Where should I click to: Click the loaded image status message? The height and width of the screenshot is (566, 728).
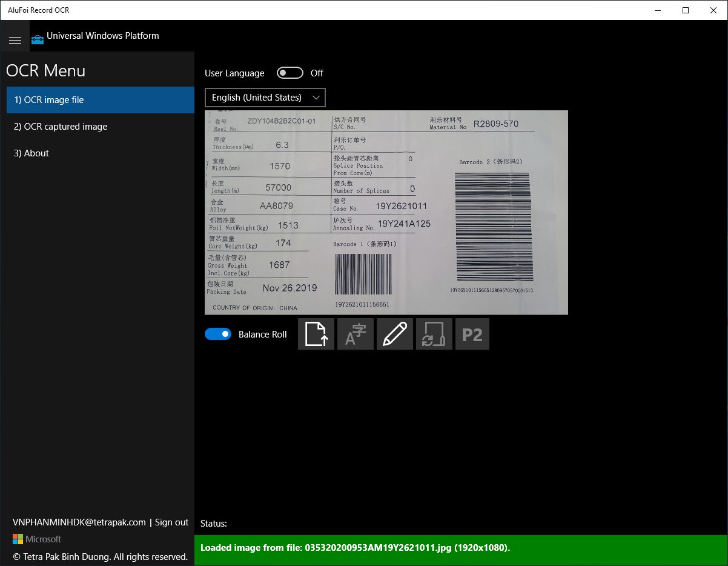tap(356, 548)
